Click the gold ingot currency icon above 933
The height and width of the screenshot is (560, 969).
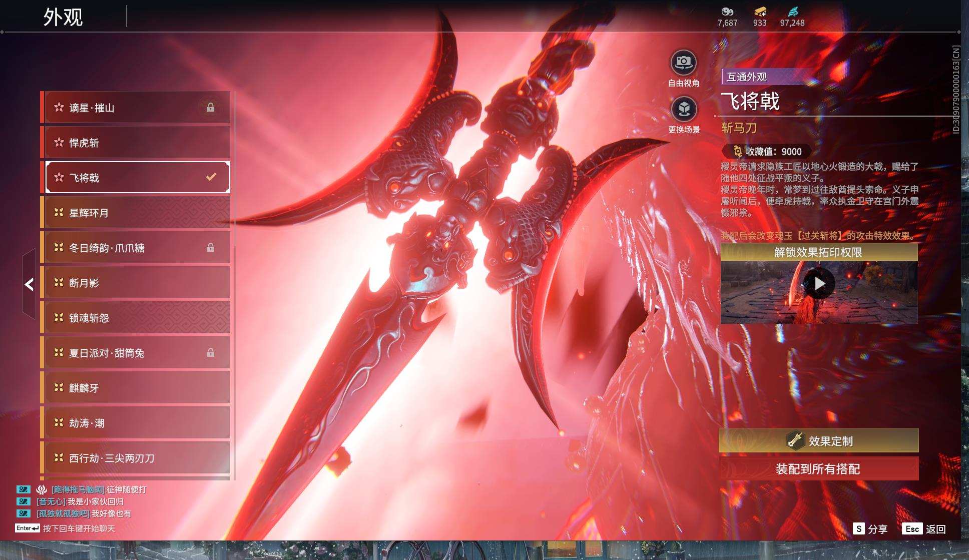pyautogui.click(x=760, y=12)
